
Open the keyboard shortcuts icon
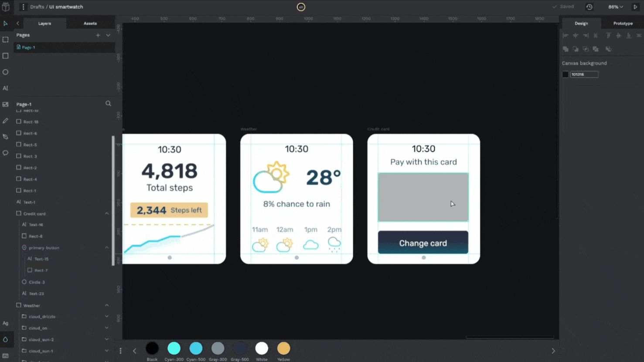coord(6,355)
